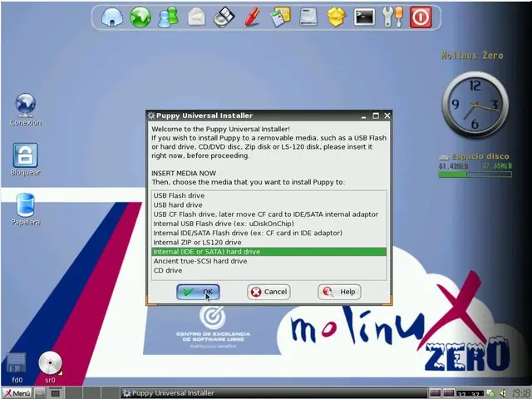This screenshot has width=532, height=399.
Task: Select USB Flash drive
Action: coord(269,196)
